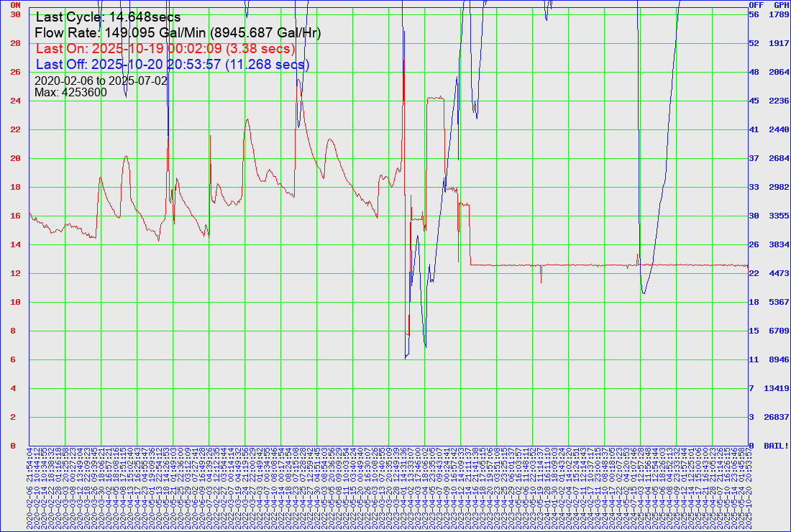Click the 4473 GPH axis value
791x532 pixels.
779,273
